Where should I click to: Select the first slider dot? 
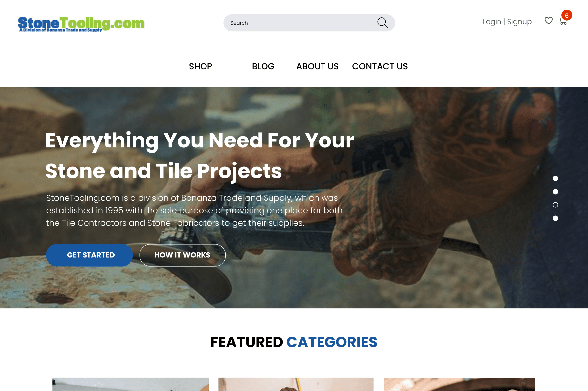(555, 178)
